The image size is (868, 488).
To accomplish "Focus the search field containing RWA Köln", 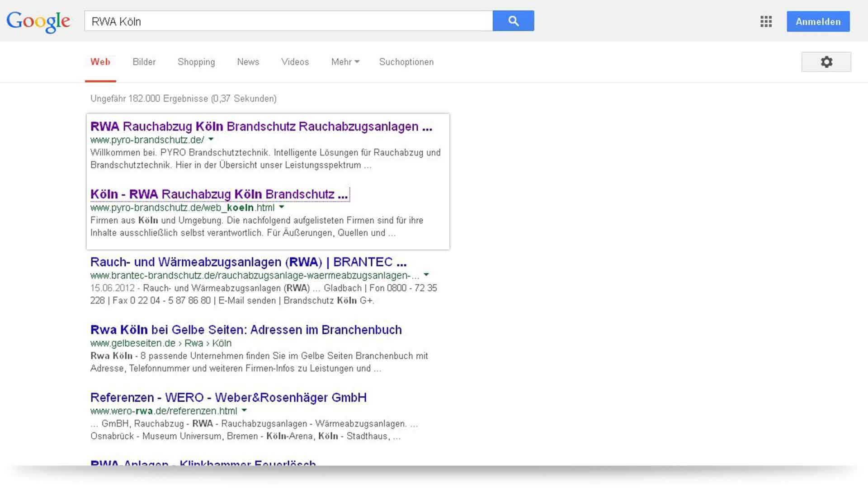I will pos(288,21).
